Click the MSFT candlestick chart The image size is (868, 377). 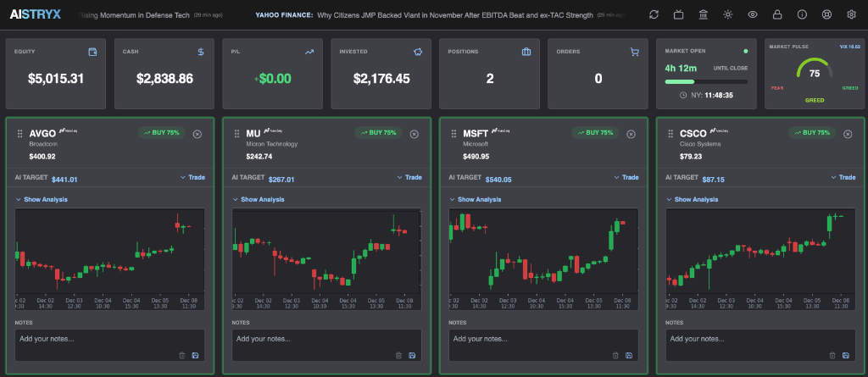[543, 259]
